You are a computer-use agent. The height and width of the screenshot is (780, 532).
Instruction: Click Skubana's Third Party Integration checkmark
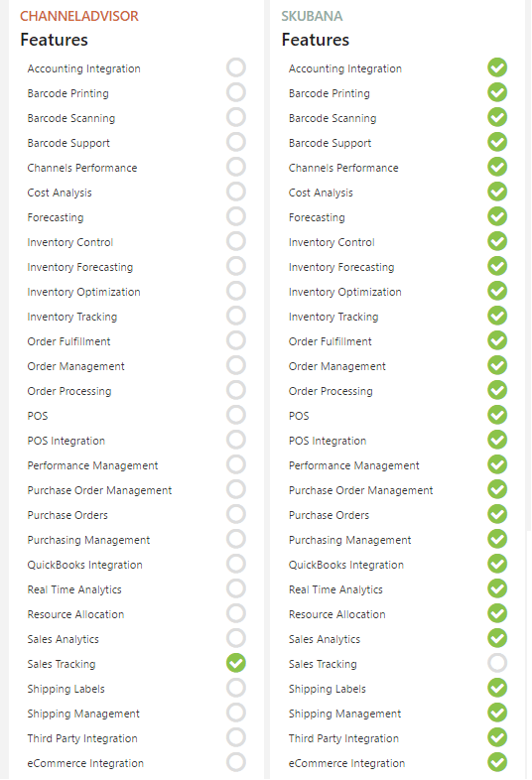click(x=497, y=737)
